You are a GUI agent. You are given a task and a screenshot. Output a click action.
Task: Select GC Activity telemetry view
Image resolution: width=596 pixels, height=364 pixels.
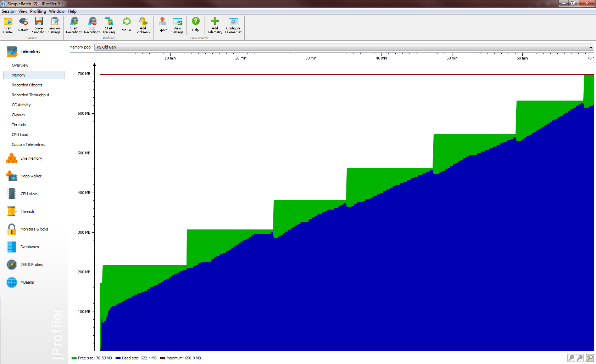[21, 105]
